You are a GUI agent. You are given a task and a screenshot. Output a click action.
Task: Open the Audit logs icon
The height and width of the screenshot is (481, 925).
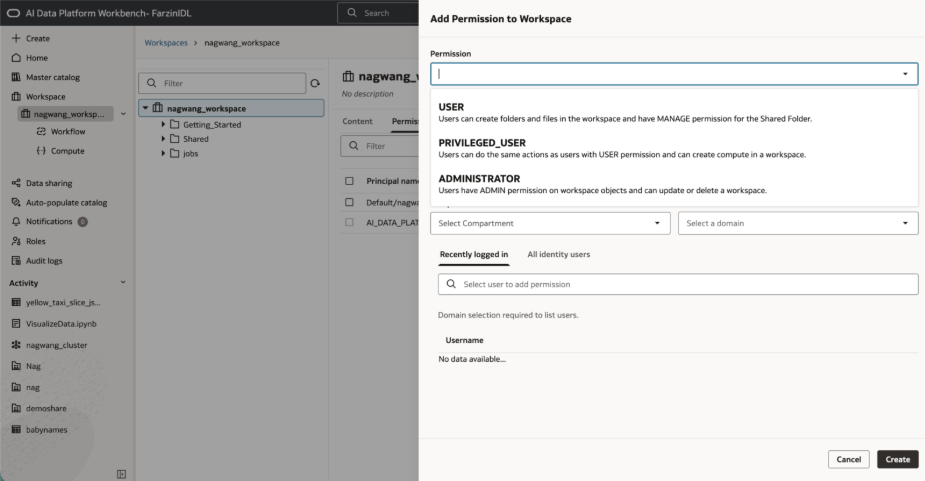point(16,261)
